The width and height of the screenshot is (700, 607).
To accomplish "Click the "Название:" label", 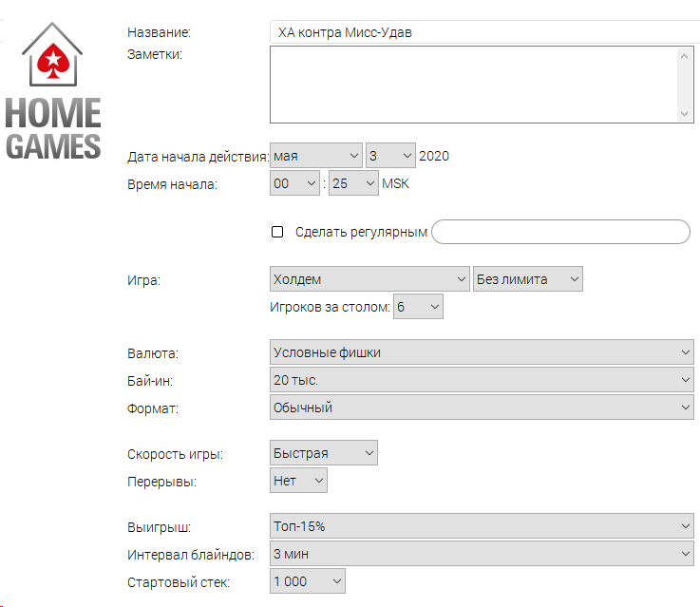I will click(x=159, y=32).
